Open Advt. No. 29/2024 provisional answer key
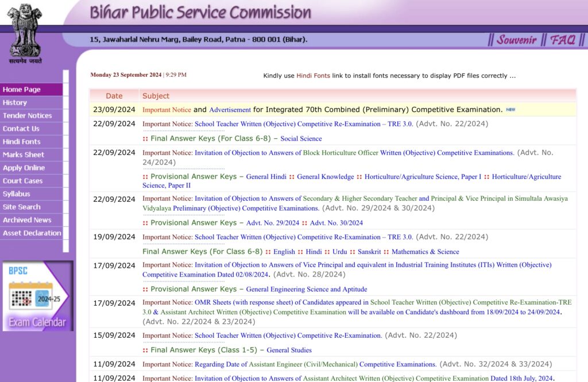Image resolution: width=588 pixels, height=382 pixels. point(273,223)
